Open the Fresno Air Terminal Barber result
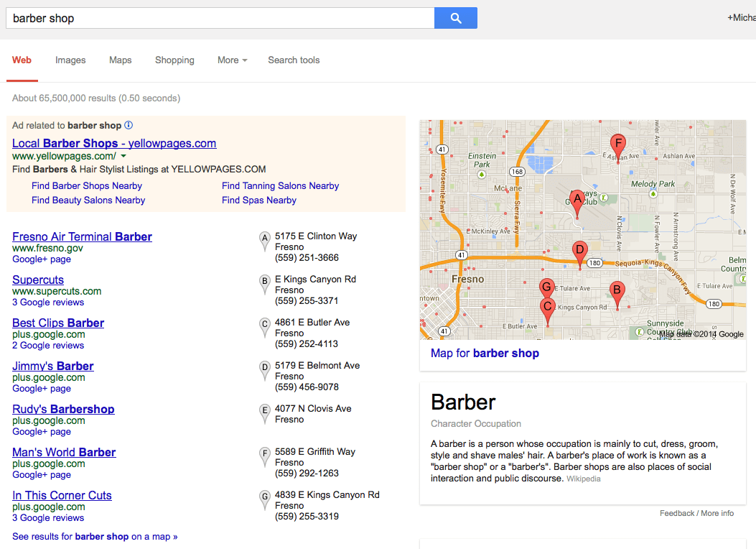 pyautogui.click(x=82, y=237)
